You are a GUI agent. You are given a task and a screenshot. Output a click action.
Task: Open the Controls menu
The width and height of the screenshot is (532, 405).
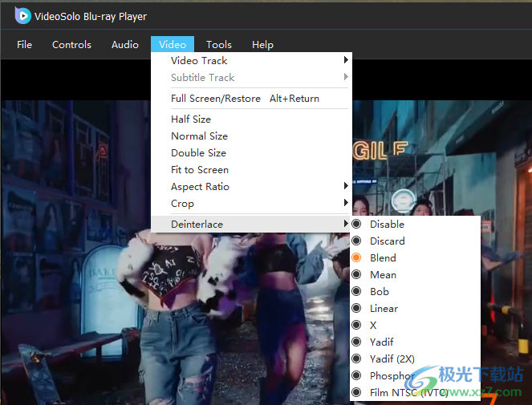(71, 44)
